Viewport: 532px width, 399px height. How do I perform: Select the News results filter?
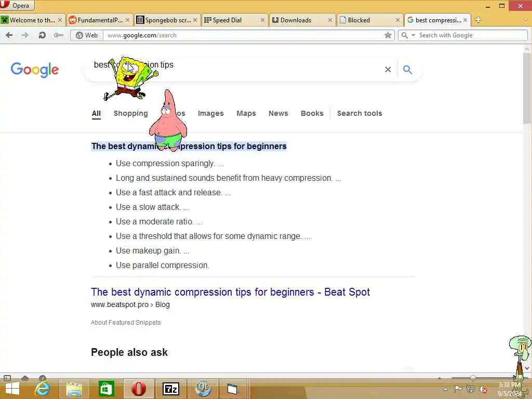coord(278,113)
